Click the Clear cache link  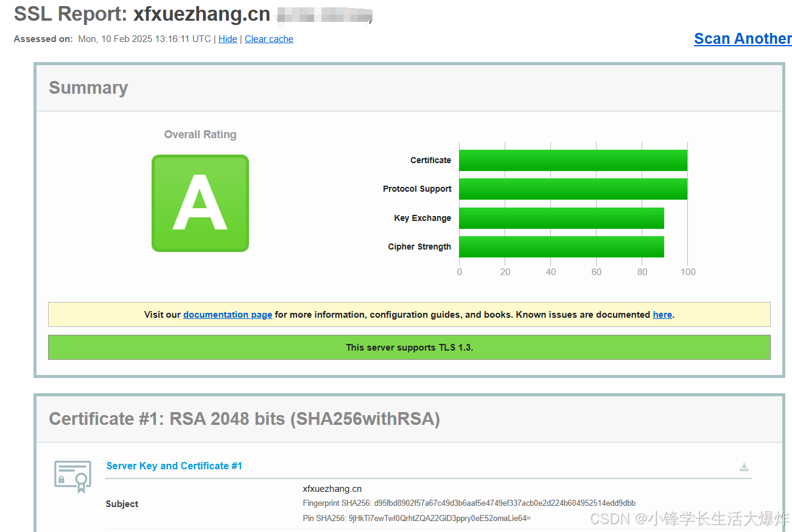[269, 39]
